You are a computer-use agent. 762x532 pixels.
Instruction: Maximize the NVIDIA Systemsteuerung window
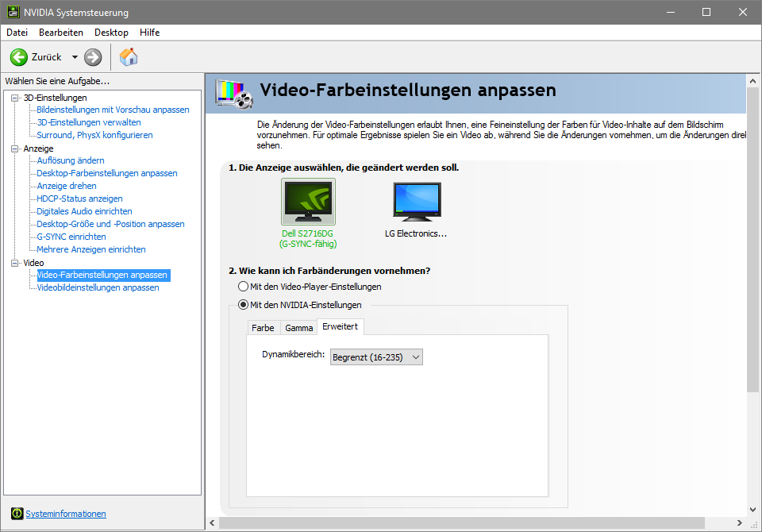(706, 12)
